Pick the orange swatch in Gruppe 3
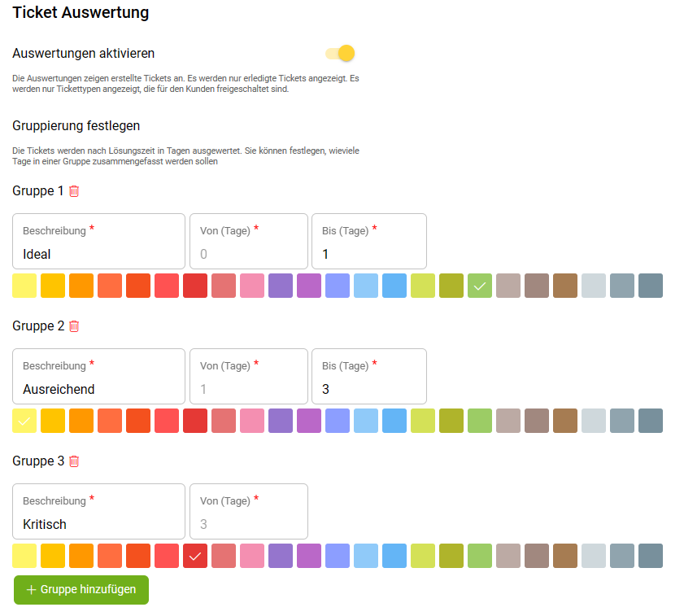This screenshot has height=616, width=684. pyautogui.click(x=81, y=556)
